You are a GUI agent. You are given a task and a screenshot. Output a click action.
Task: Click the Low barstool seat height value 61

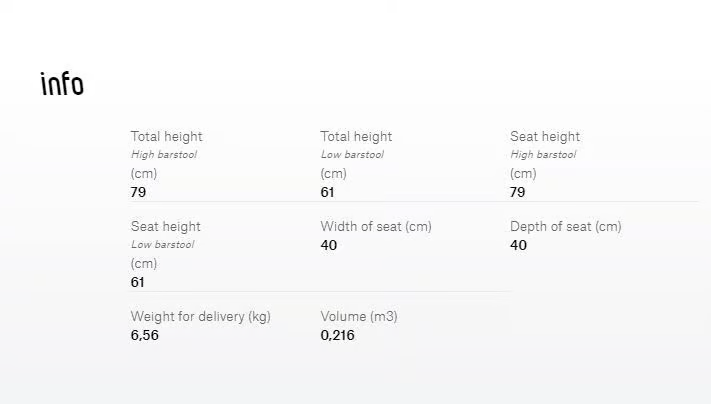[x=137, y=282]
